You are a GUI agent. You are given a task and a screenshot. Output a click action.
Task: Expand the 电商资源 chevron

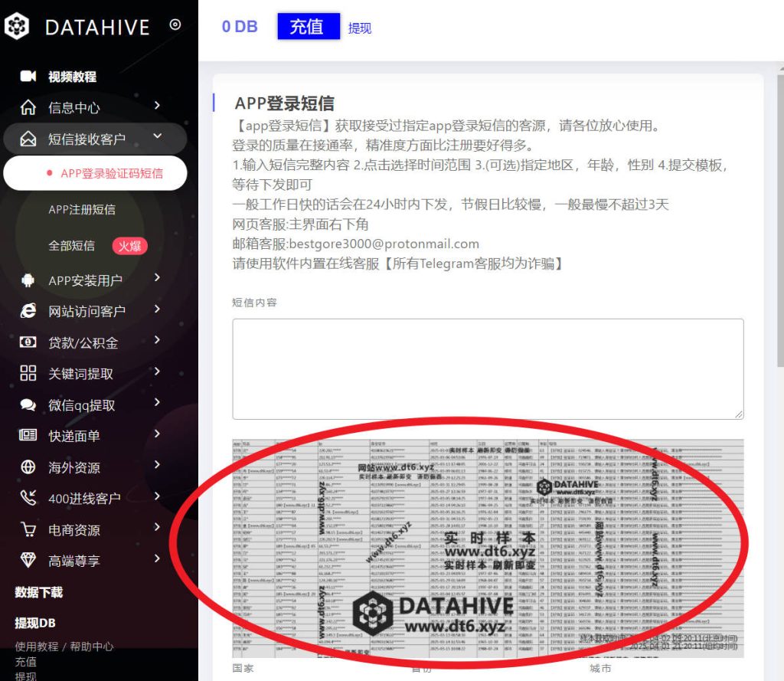pos(157,527)
